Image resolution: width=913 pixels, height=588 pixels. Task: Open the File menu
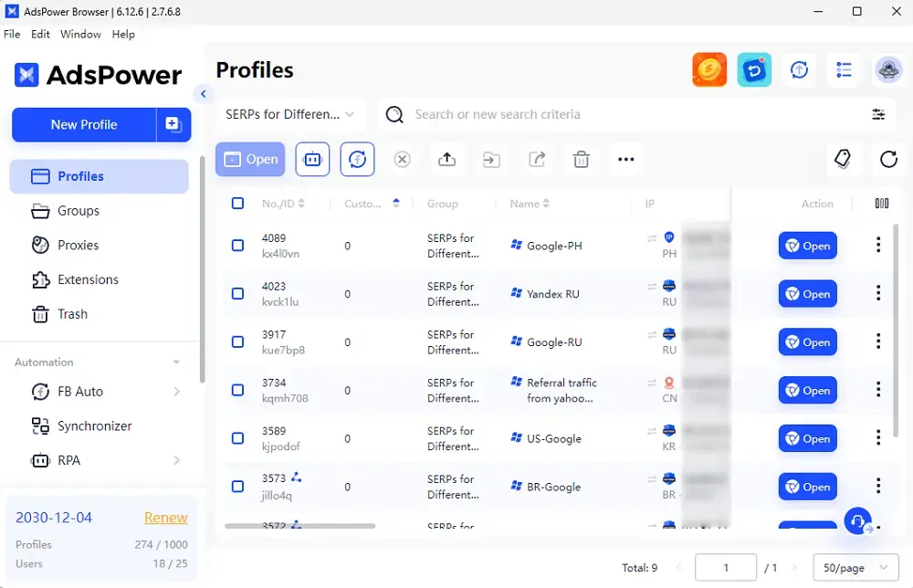click(12, 35)
